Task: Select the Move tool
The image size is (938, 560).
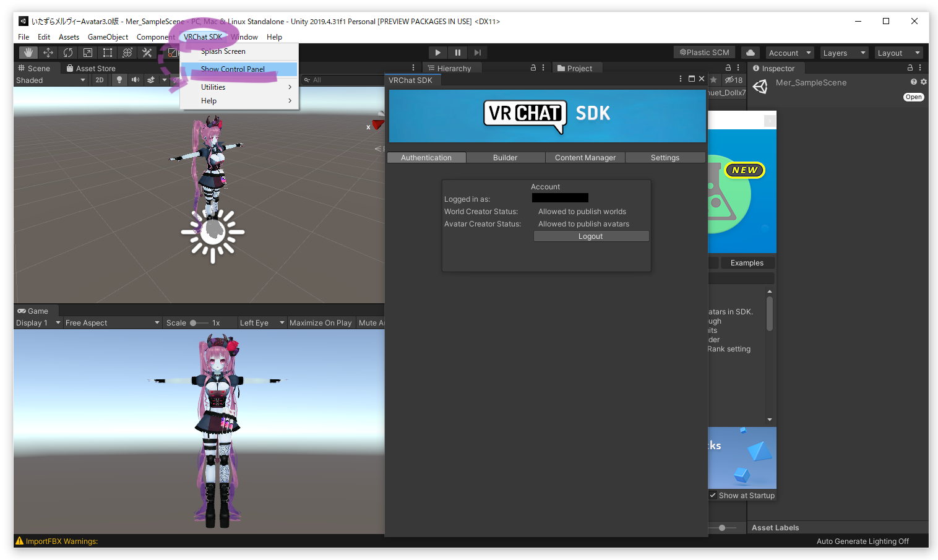Action: point(48,53)
